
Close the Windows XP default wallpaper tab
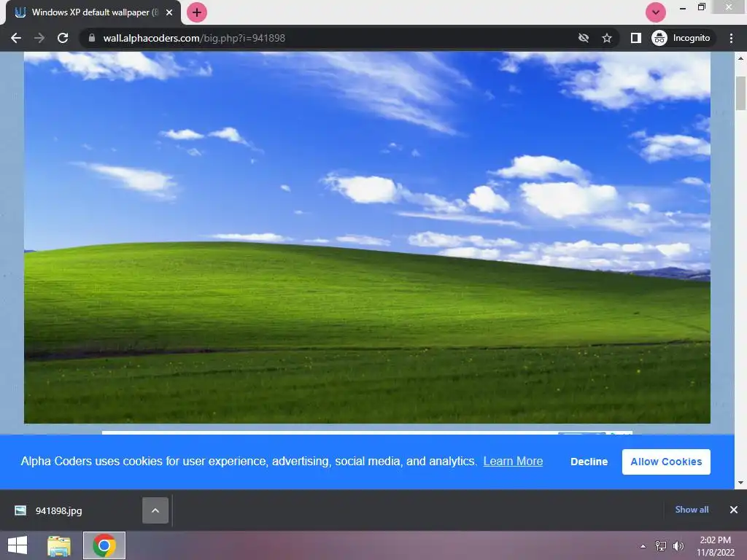tap(169, 12)
